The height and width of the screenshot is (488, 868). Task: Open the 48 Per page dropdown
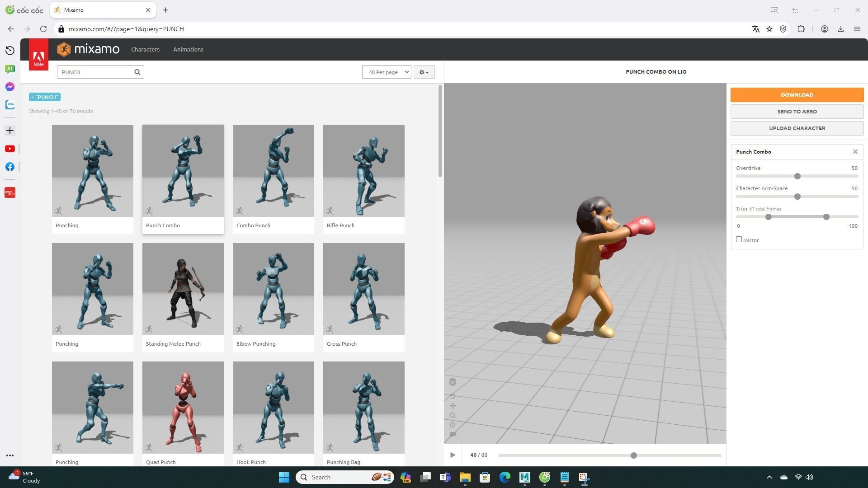pyautogui.click(x=387, y=72)
